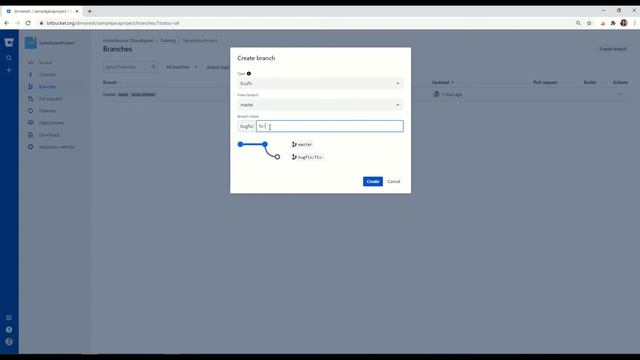Click the browser zoom magnifier icon
The width and height of the screenshot is (640, 360).
pyautogui.click(x=578, y=23)
